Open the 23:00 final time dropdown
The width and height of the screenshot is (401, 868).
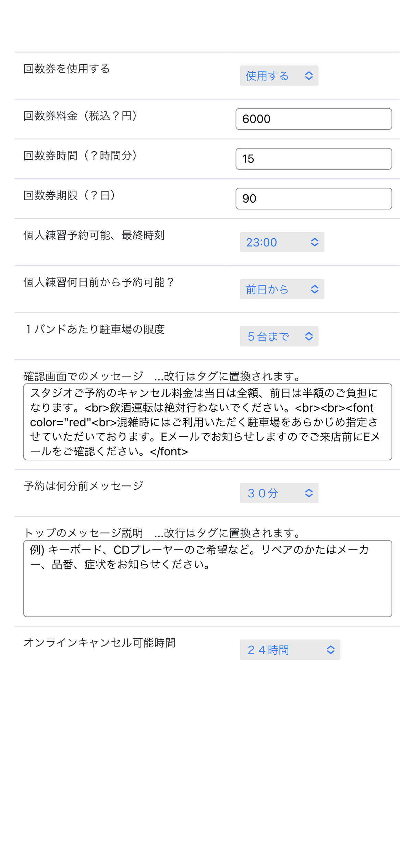pyautogui.click(x=282, y=242)
